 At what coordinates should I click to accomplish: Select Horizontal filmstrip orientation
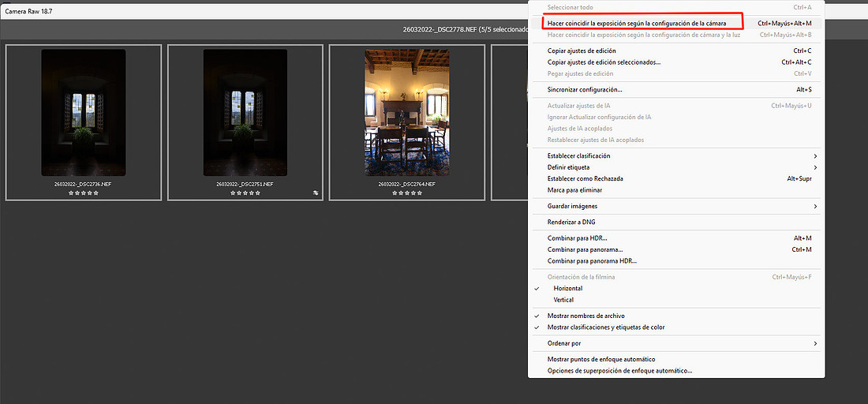click(x=676, y=288)
